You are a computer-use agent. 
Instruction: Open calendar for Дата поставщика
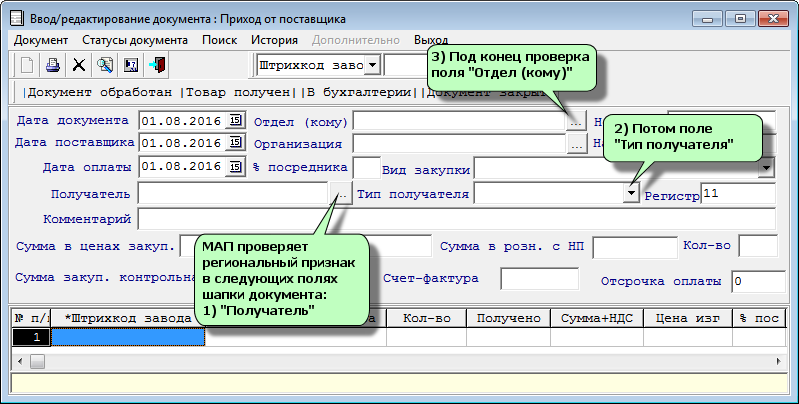coord(234,142)
